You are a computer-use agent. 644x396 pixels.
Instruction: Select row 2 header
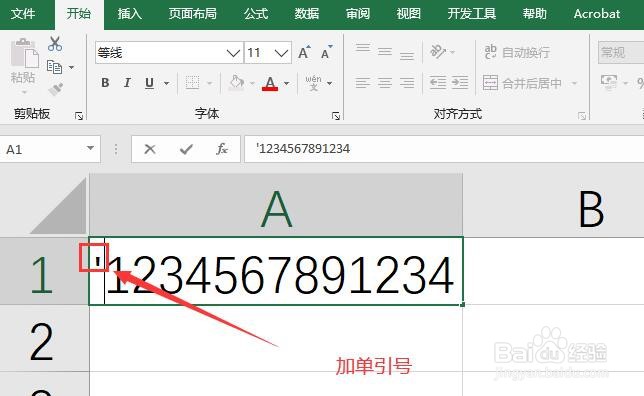pyautogui.click(x=43, y=338)
